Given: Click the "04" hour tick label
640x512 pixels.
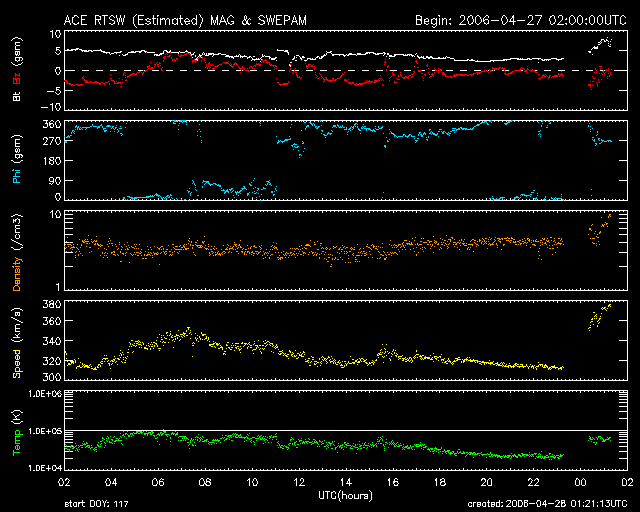Looking at the screenshot, I should tap(111, 482).
